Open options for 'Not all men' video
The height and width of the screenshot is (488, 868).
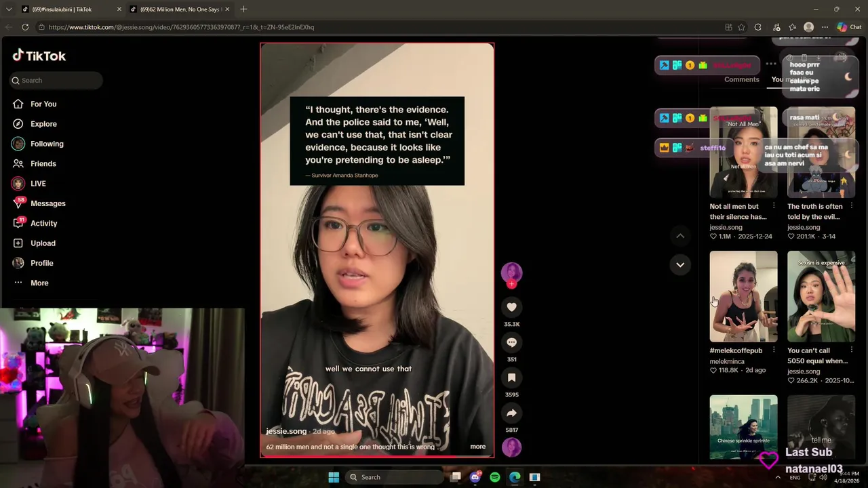pyautogui.click(x=774, y=206)
